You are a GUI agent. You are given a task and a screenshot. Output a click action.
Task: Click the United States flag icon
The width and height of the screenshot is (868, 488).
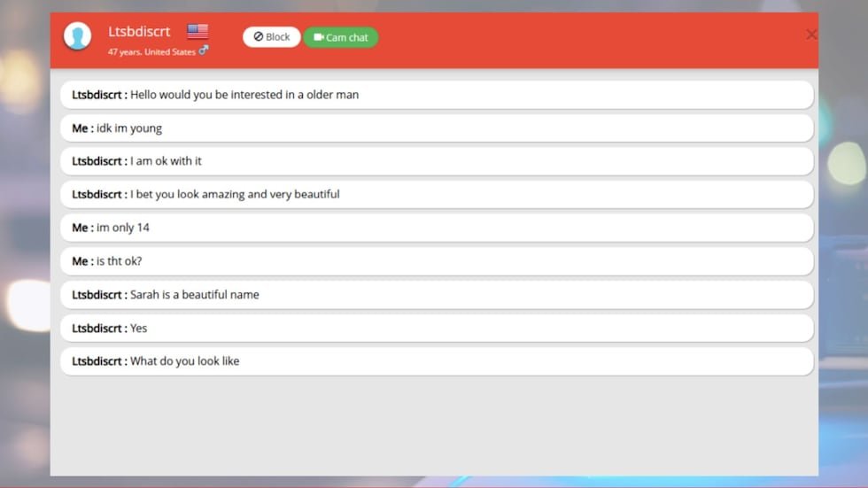(198, 32)
